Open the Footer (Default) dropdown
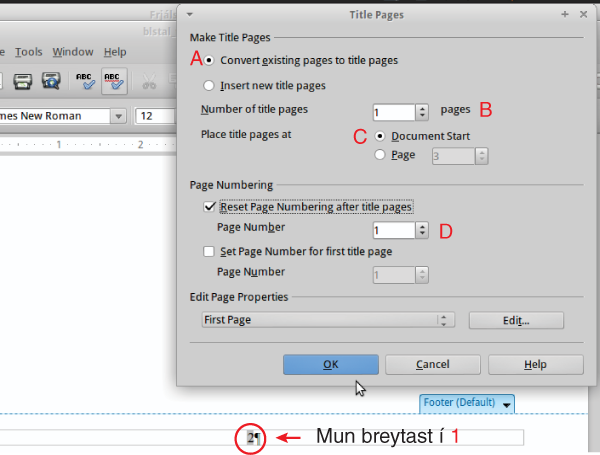The image size is (600, 455). 508,403
